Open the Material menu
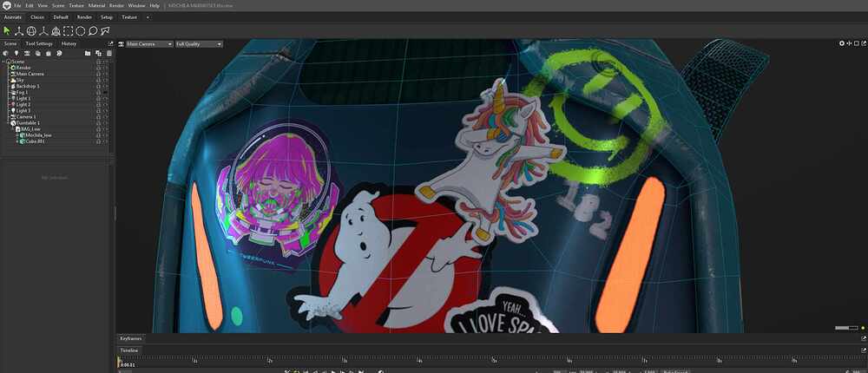Viewport: 868px width, 373px height. point(96,5)
